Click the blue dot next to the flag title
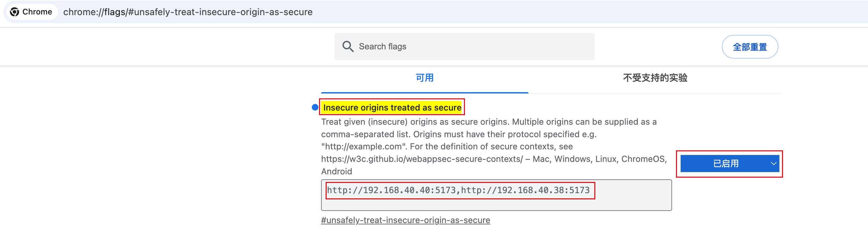This screenshot has height=229, width=868. [315, 108]
